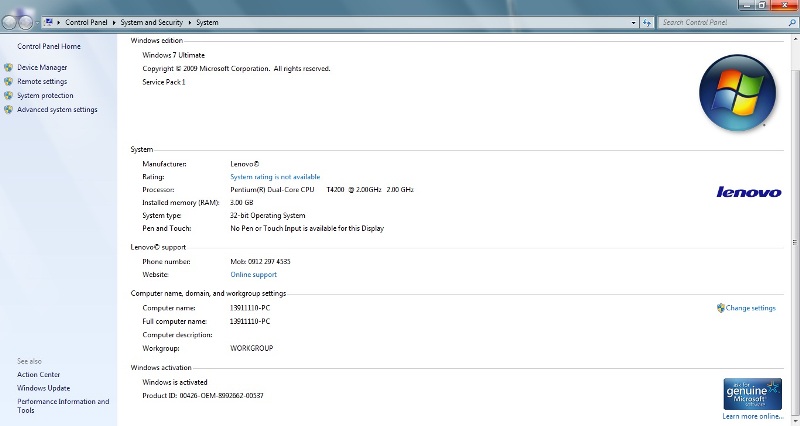Select the System breadcrumb segment
The image size is (800, 426).
click(x=207, y=22)
